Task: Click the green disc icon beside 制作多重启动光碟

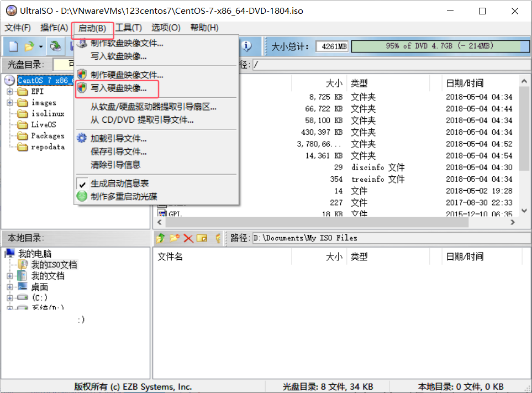Action: click(82, 196)
